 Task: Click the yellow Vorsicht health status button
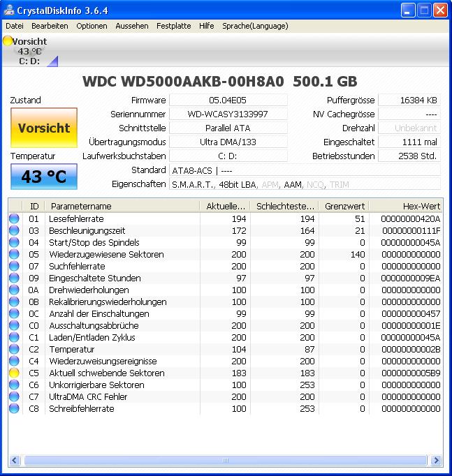(x=44, y=128)
